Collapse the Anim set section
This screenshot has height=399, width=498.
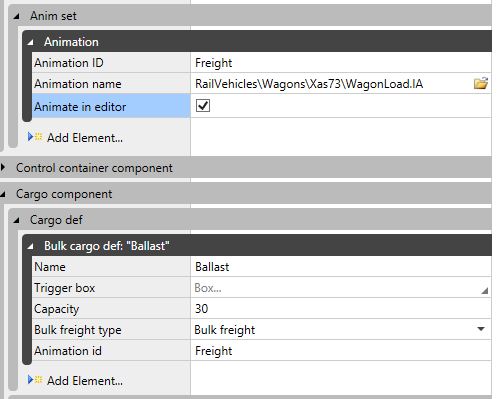pyautogui.click(x=16, y=16)
